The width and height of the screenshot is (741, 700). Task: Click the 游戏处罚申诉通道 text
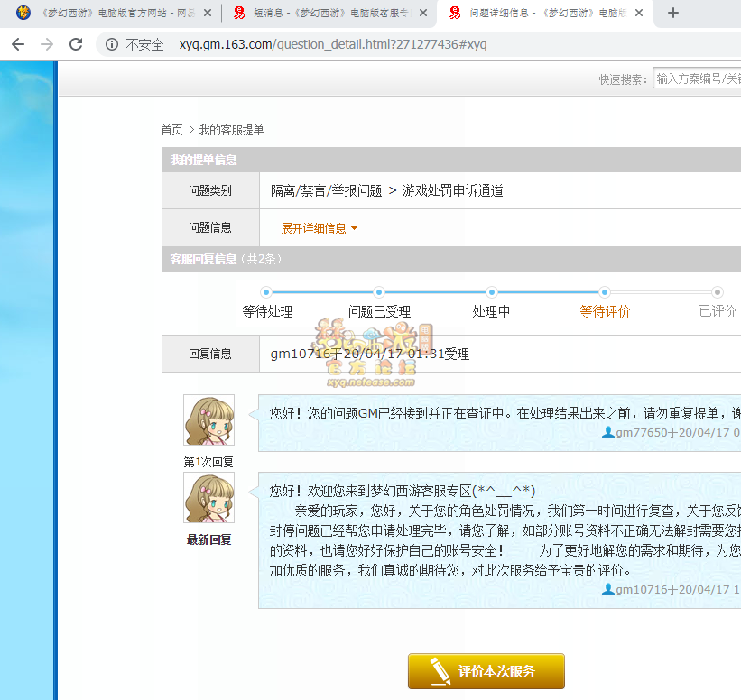coord(453,191)
